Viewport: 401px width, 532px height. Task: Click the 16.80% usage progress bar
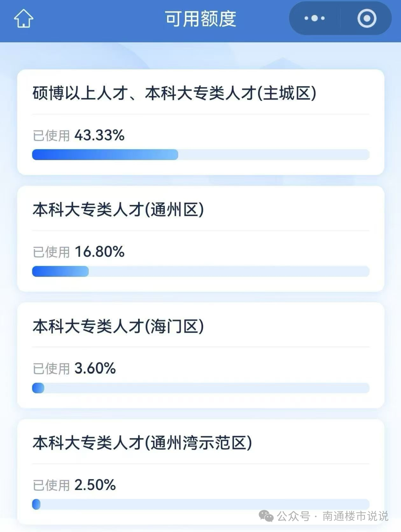point(61,271)
